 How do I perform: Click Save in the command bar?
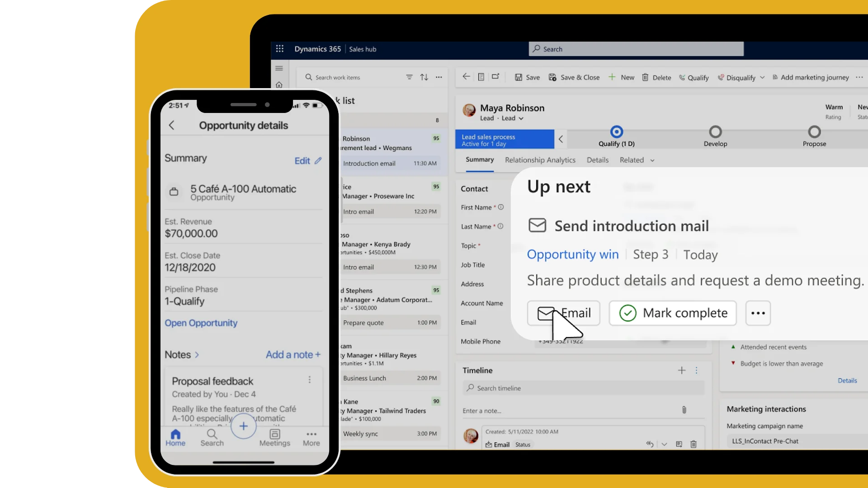527,77
